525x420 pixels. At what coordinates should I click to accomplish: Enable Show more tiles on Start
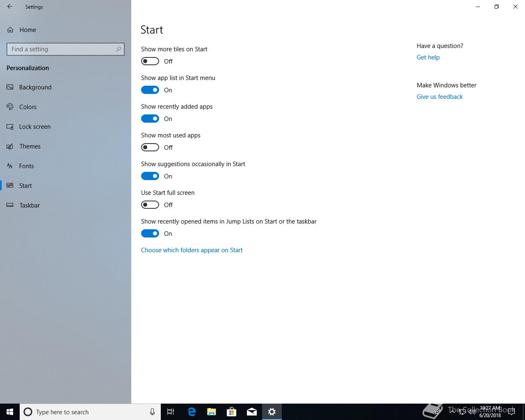point(150,61)
